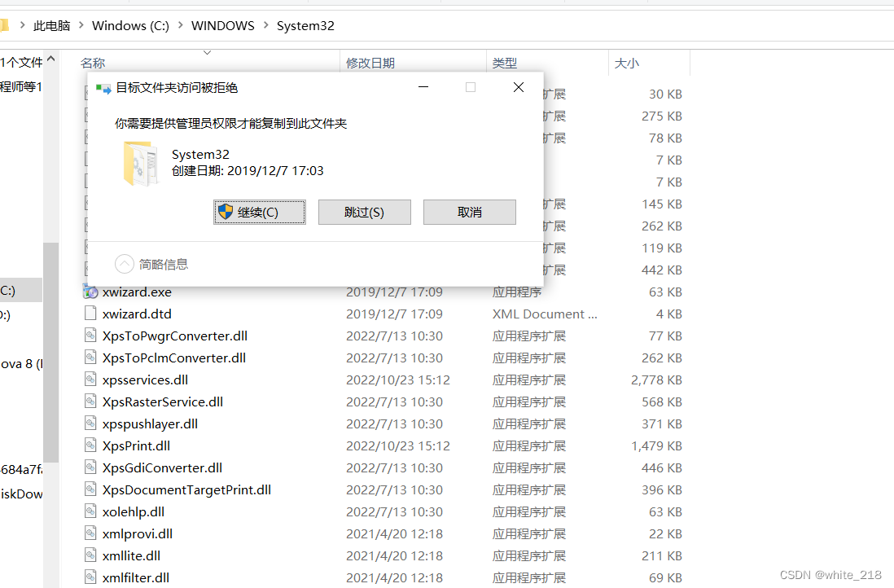Click the Skip (跳过) button
Image resolution: width=894 pixels, height=588 pixels.
click(x=364, y=213)
